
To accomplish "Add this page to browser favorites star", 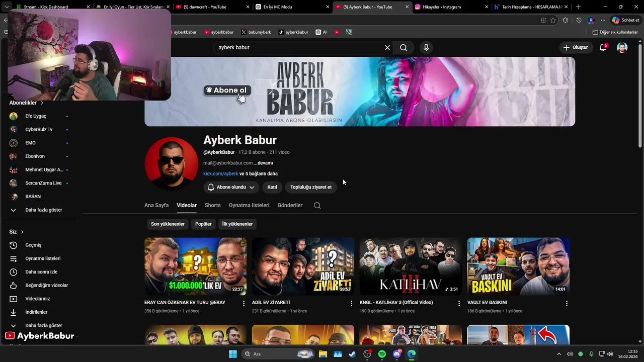I will click(x=553, y=20).
